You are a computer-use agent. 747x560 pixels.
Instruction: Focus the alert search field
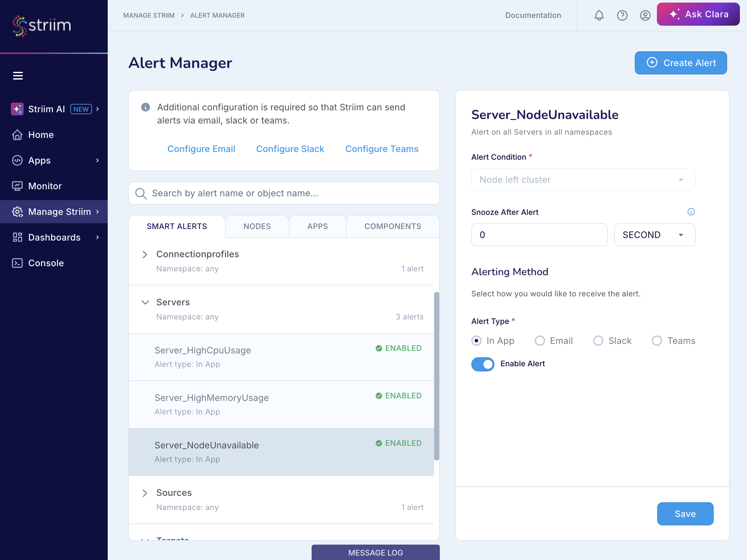pyautogui.click(x=284, y=193)
